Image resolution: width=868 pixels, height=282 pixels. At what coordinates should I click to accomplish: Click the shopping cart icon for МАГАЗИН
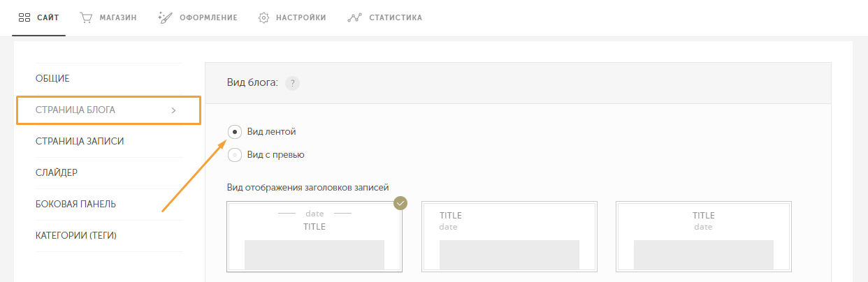pos(86,17)
